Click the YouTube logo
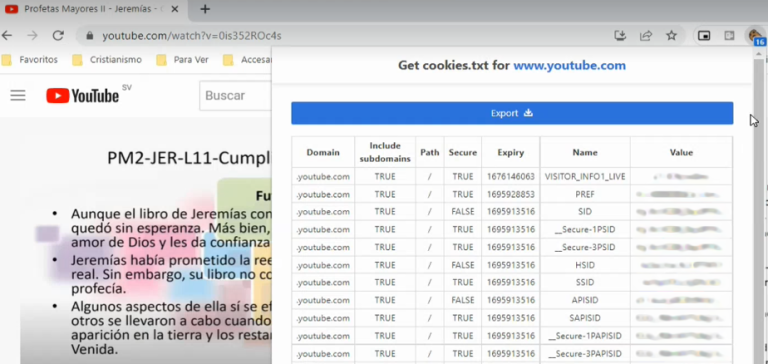 click(83, 96)
